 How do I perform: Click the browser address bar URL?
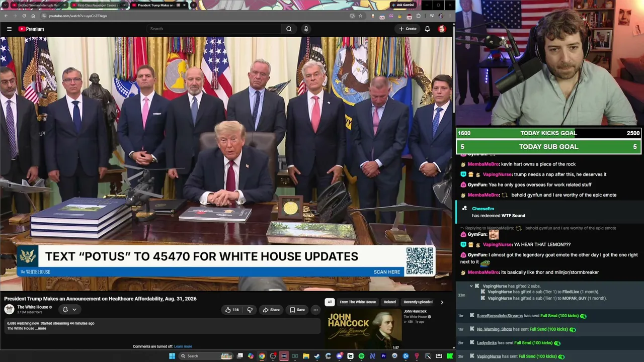point(77,16)
